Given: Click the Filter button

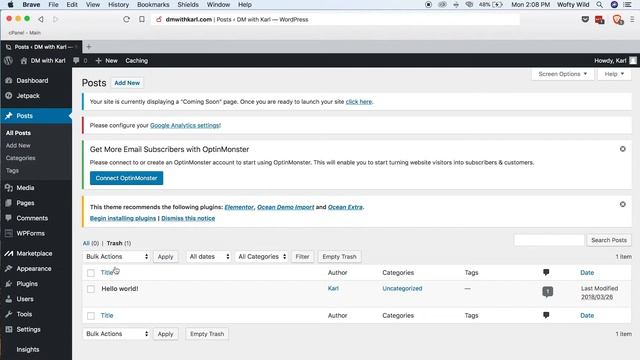Looking at the screenshot, I should pyautogui.click(x=302, y=256).
